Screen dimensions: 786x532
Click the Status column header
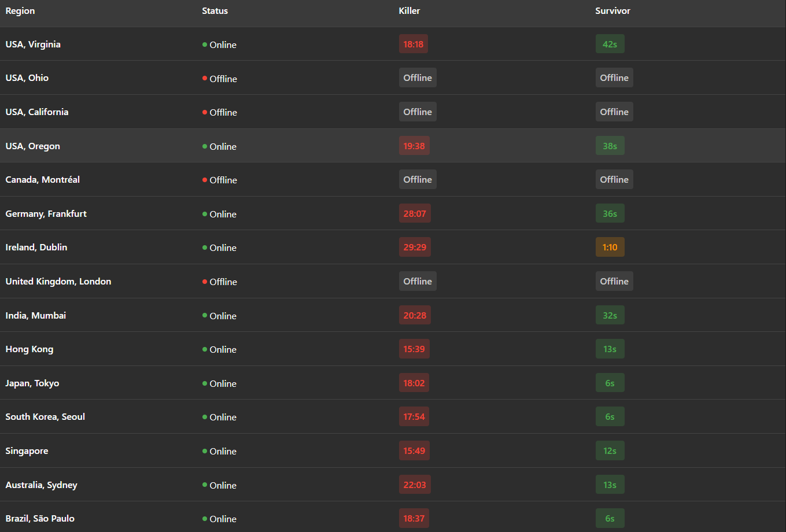point(215,11)
